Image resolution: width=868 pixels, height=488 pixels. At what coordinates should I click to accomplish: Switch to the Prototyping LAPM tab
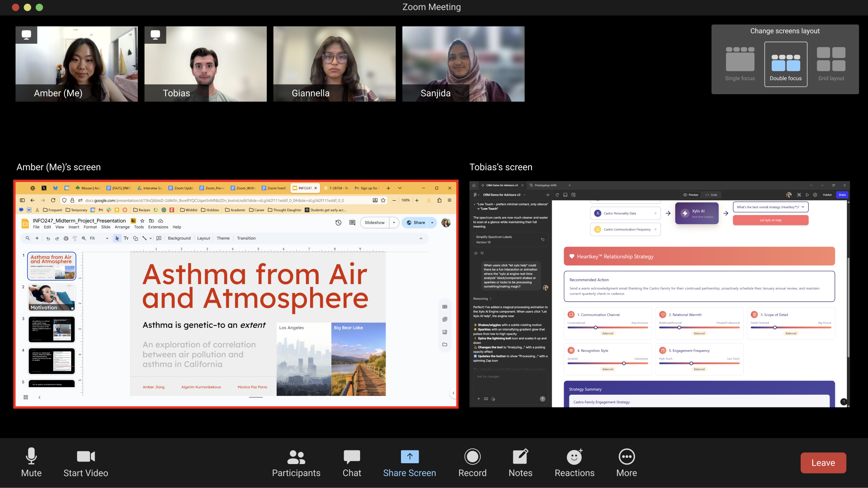click(545, 185)
